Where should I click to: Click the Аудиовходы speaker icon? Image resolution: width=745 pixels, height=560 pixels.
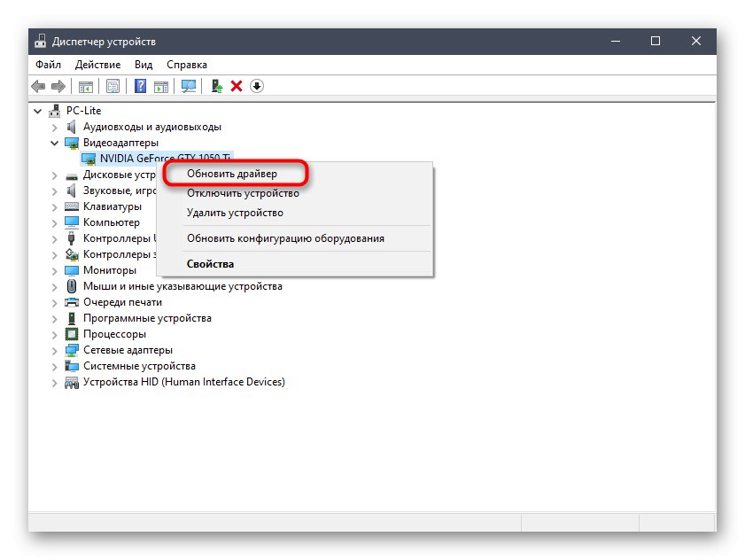(x=71, y=127)
